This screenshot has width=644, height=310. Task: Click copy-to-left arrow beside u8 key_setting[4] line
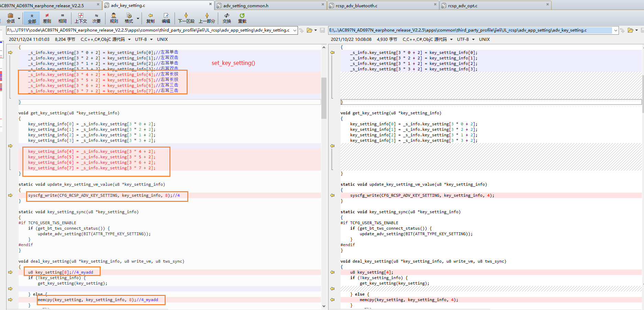(x=332, y=272)
